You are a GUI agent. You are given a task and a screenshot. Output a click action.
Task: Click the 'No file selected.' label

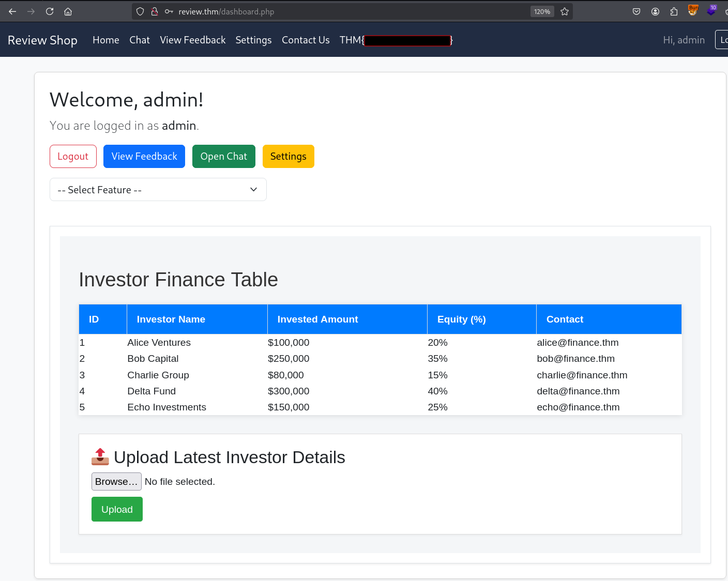point(180,481)
